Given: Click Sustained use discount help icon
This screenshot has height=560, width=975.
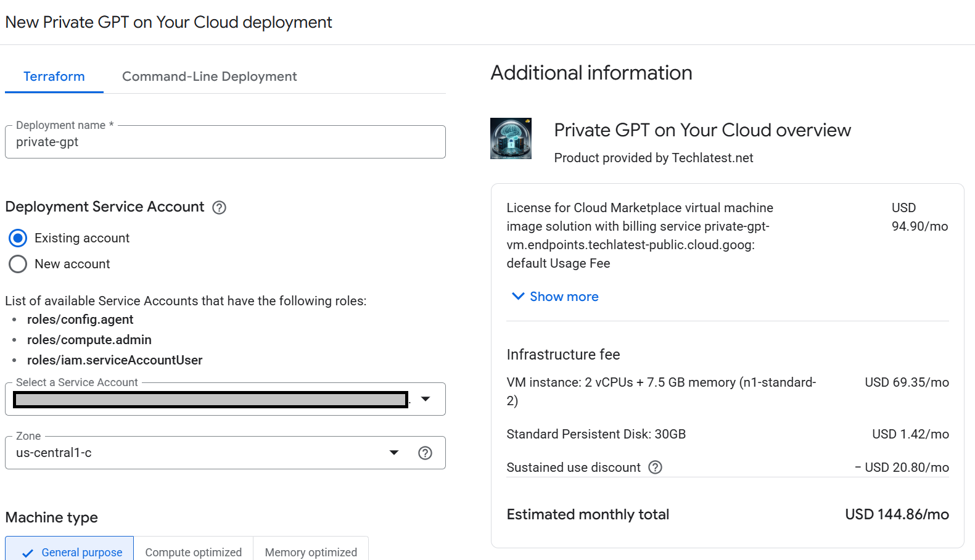Looking at the screenshot, I should point(655,467).
